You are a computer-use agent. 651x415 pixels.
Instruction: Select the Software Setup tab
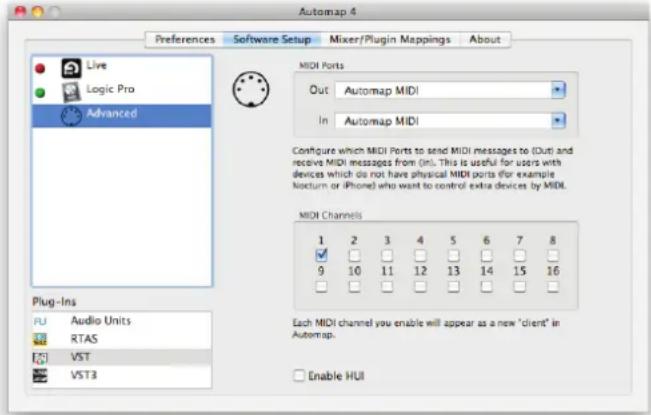click(272, 39)
